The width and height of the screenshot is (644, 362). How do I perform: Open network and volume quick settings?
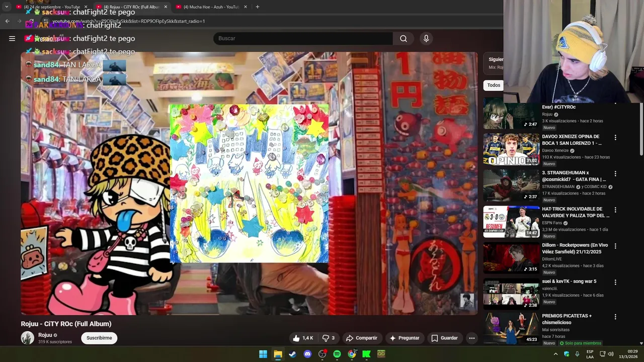click(606, 354)
